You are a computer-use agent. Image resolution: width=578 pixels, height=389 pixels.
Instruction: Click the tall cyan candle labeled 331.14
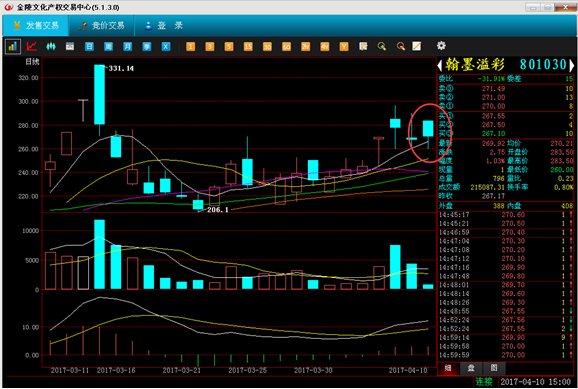(x=100, y=95)
